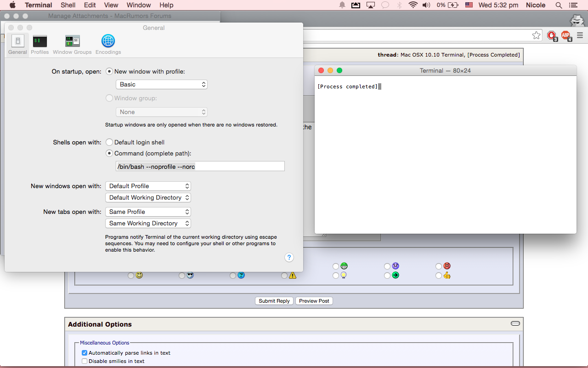Open the Nicole user menu
The image size is (588, 368).
point(536,5)
